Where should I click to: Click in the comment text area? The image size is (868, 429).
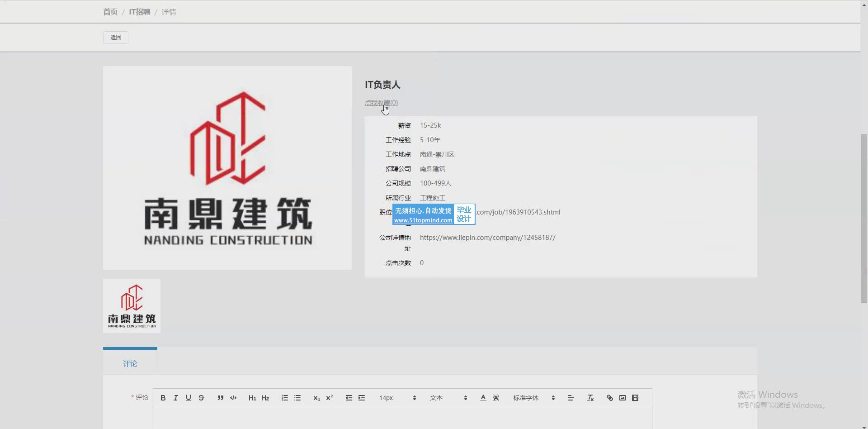point(402,418)
